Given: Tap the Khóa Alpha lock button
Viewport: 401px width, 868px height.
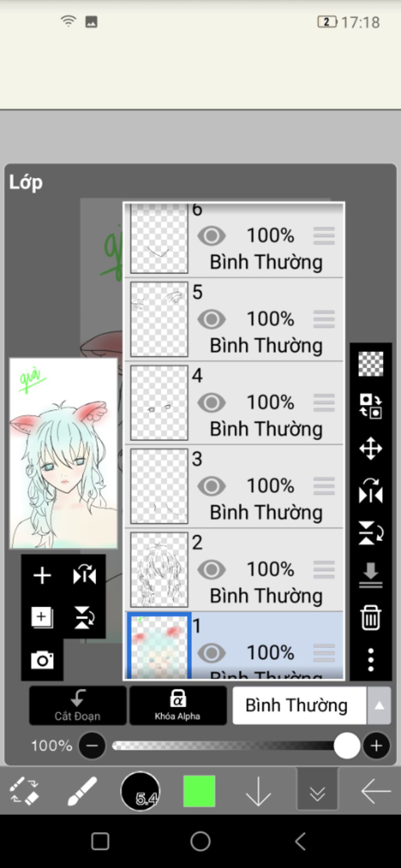Looking at the screenshot, I should point(178,706).
